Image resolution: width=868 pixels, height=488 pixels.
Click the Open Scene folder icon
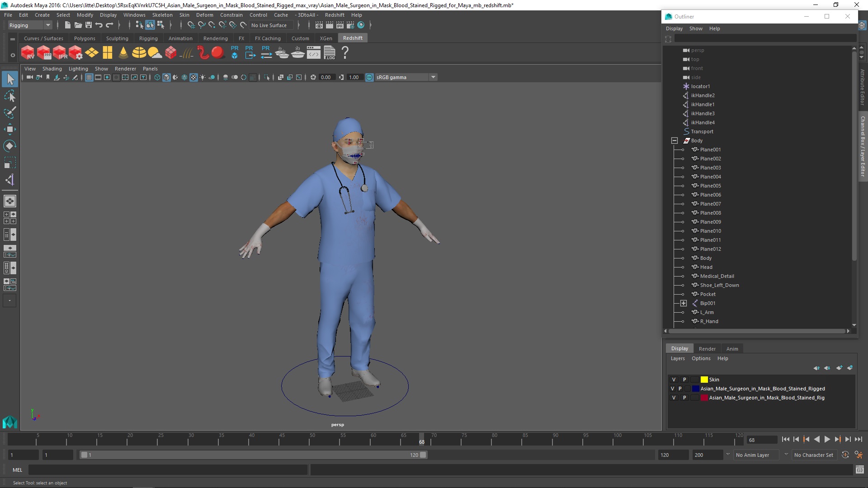tap(78, 25)
